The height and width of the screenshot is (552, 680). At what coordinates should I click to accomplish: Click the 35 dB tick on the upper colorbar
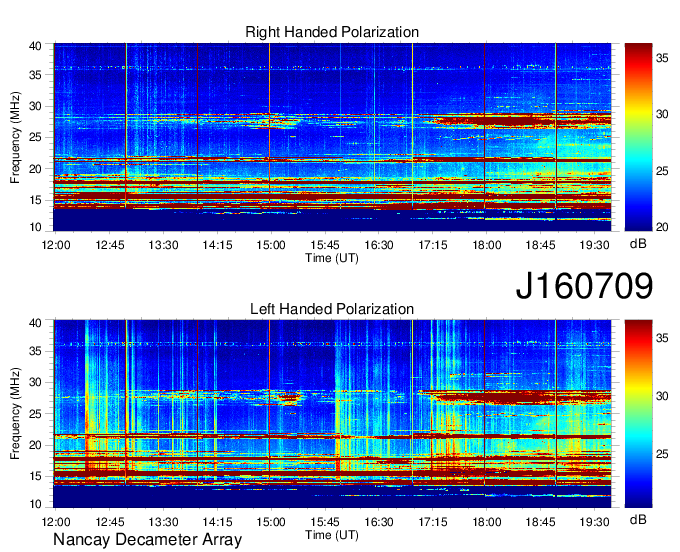point(662,58)
